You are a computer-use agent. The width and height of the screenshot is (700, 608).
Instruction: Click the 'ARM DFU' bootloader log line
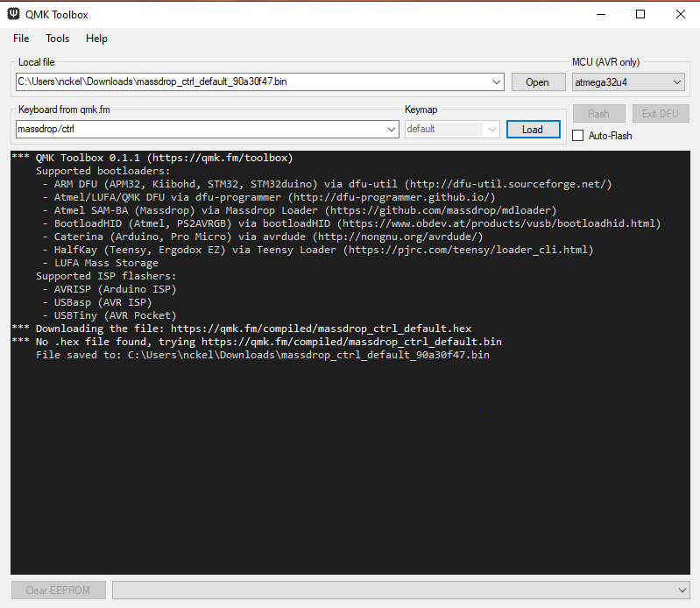(x=328, y=184)
